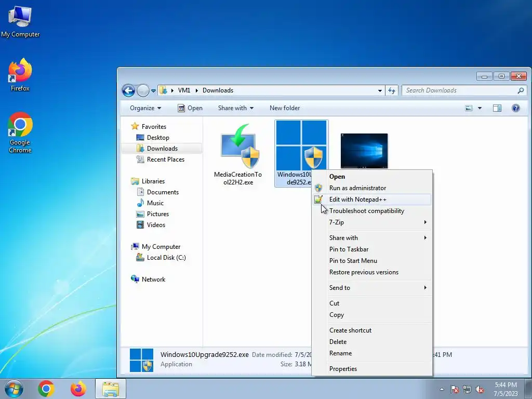Choose Create shortcut in context menu
532x399 pixels.
[x=372, y=330]
